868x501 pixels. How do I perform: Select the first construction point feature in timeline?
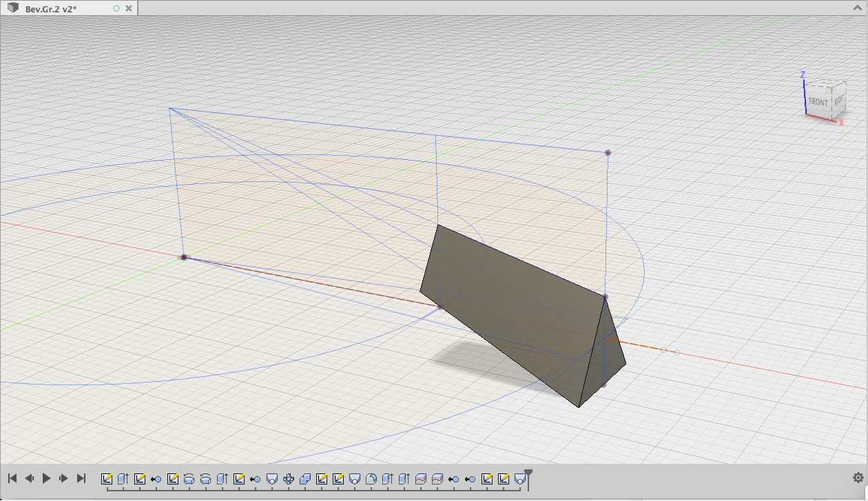(x=156, y=478)
